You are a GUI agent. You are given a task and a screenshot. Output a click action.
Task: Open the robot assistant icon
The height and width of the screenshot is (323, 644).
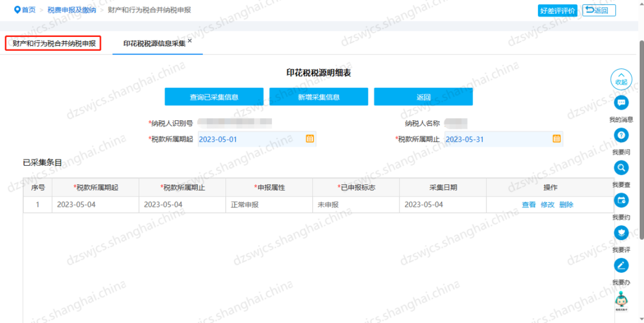click(621, 303)
